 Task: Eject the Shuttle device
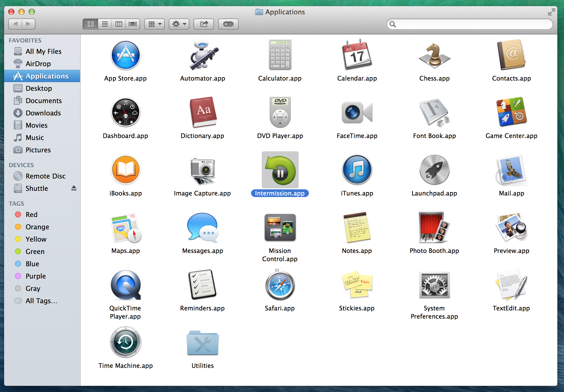tap(74, 188)
